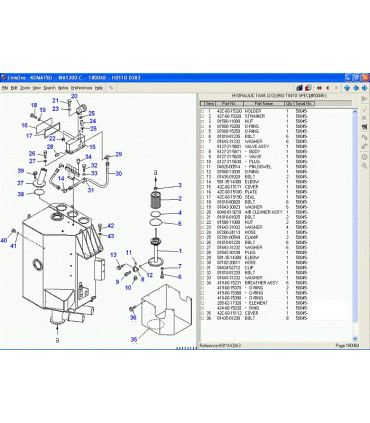The image size is (370, 423).
Task: Tick the checkbox for item 2 STRAINER
Action: [202, 116]
